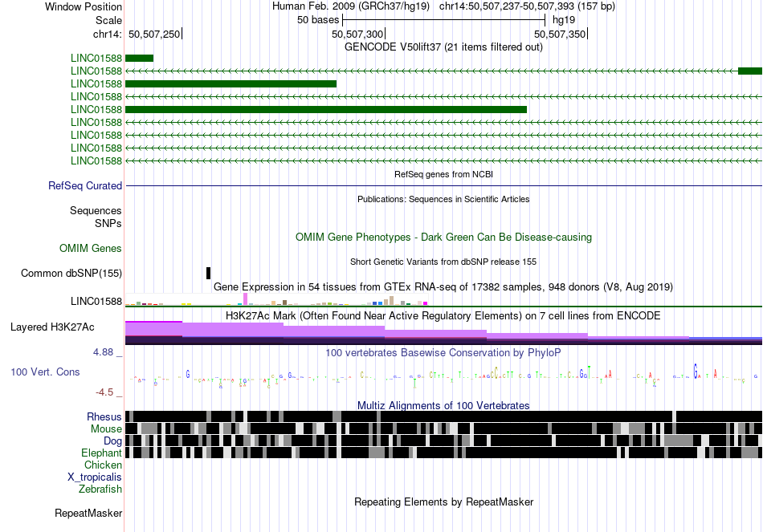Click the X_tropicalis alignment label
763x532 pixels.
point(95,477)
